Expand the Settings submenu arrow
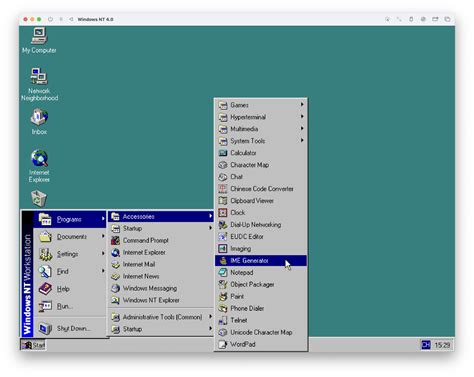Image resolution: width=474 pixels, height=377 pixels. [103, 254]
